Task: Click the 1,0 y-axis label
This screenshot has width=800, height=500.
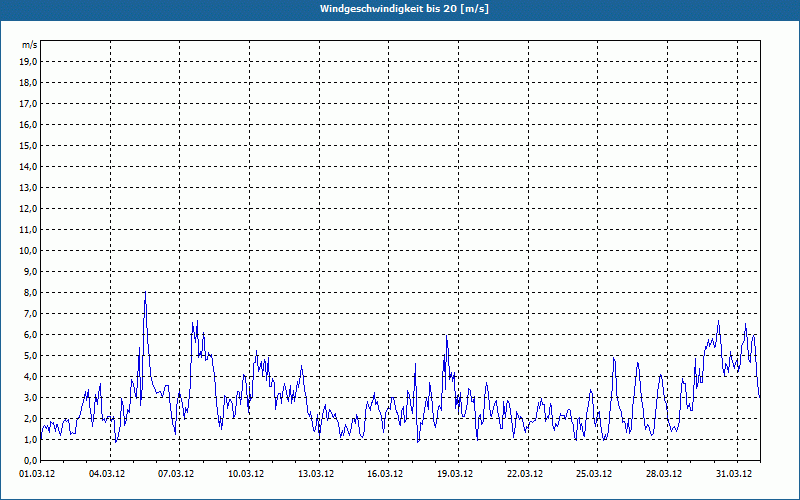Action: tap(30, 439)
